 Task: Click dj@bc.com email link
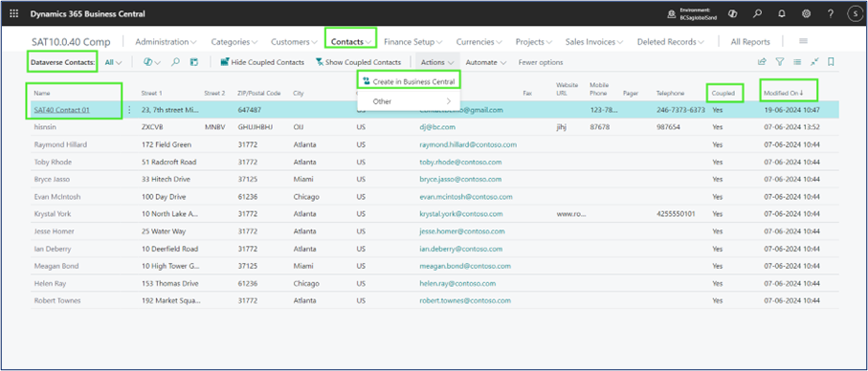pyautogui.click(x=437, y=127)
